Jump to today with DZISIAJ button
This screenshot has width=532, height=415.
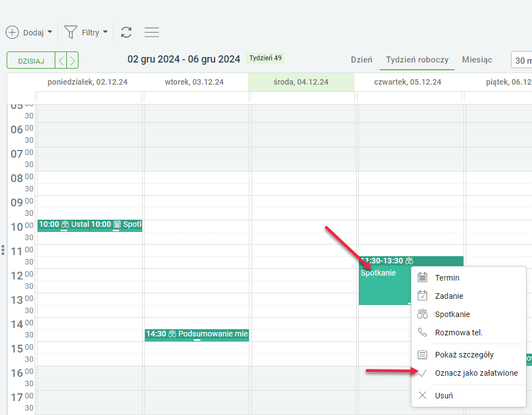click(31, 61)
